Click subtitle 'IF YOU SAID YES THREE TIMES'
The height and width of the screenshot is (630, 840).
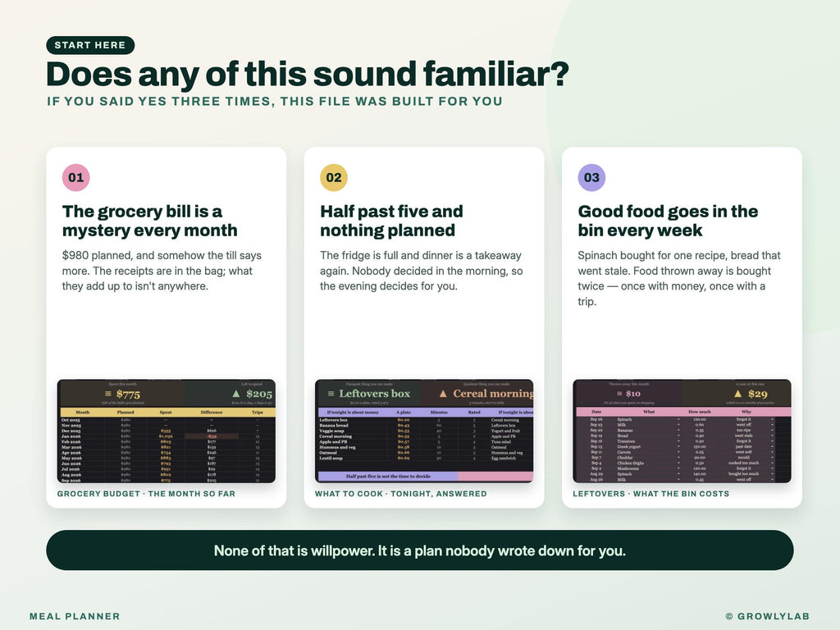click(x=274, y=101)
